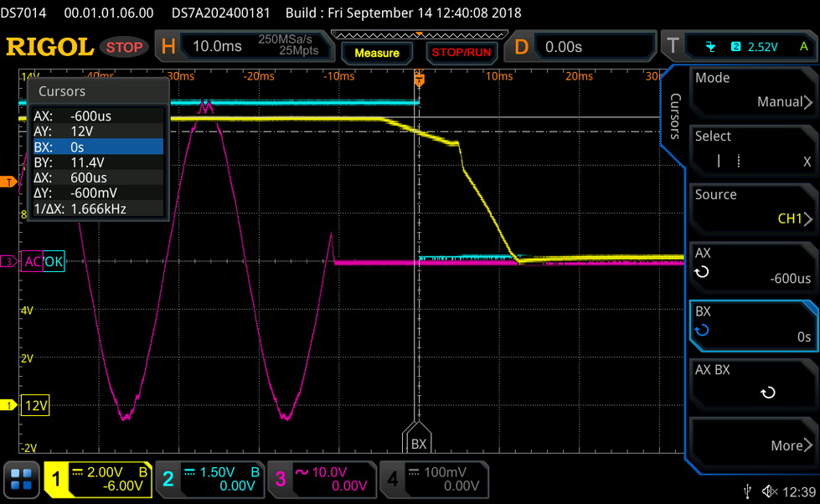This screenshot has height=504, width=820.
Task: Select the BY: 11.4V row
Action: tap(98, 162)
